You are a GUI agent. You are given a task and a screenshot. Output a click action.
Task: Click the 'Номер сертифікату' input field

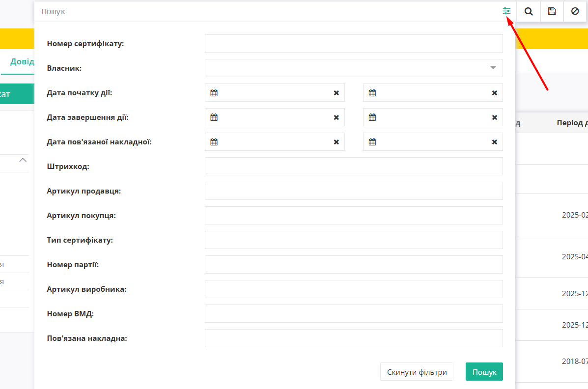354,44
